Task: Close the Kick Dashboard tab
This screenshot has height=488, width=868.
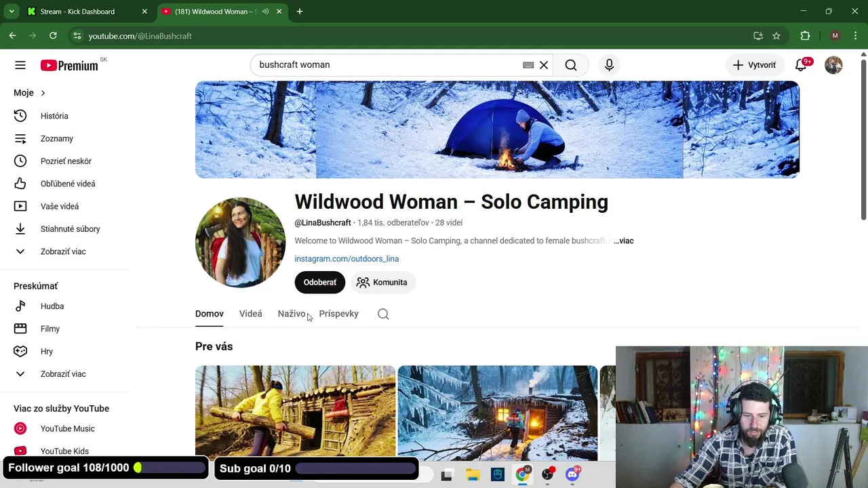Action: [144, 12]
